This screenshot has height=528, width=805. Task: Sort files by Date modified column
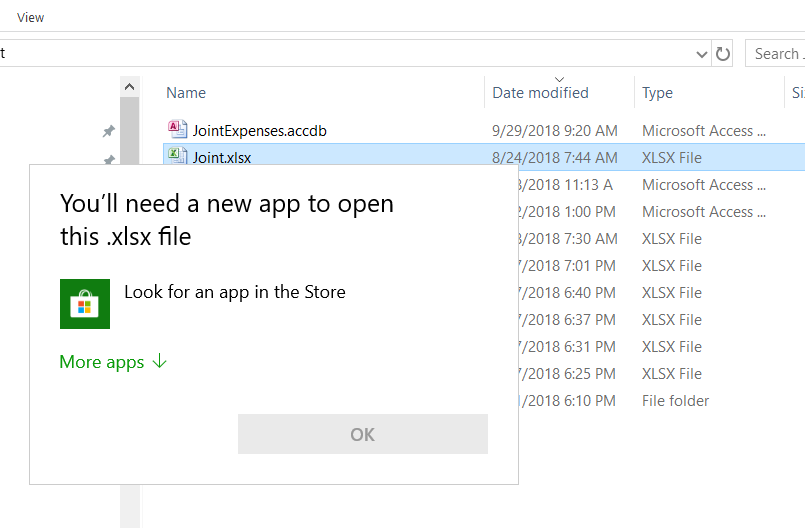pos(540,93)
